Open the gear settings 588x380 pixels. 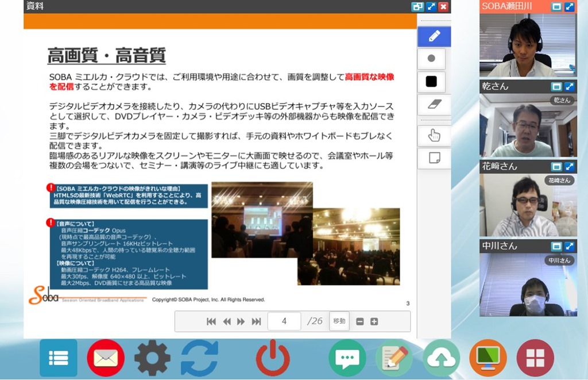coord(152,358)
